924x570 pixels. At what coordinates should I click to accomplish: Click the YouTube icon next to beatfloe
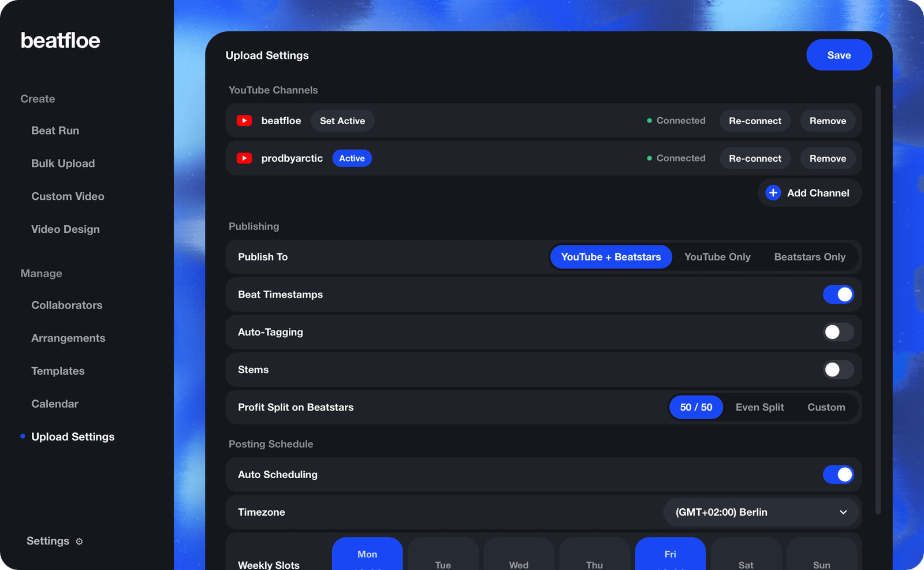tap(244, 121)
